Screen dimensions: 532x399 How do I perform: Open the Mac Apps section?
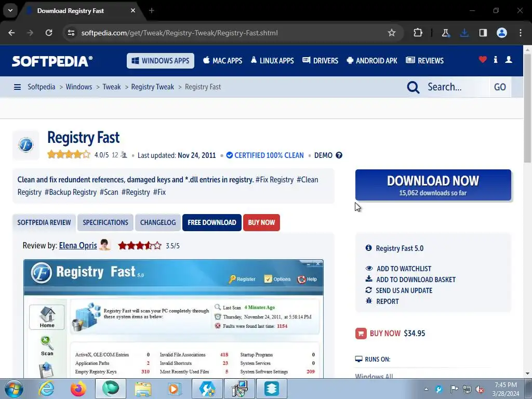point(222,61)
